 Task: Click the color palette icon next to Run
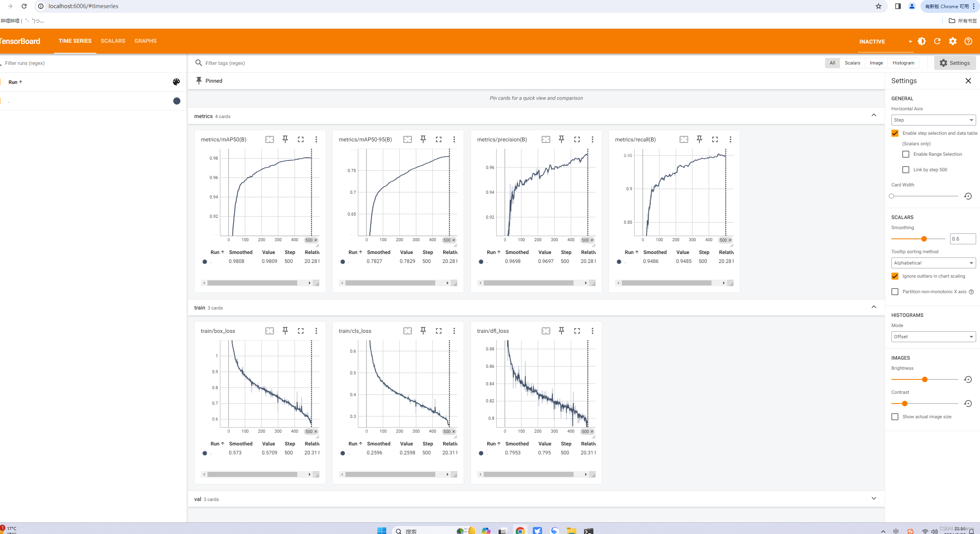click(176, 82)
